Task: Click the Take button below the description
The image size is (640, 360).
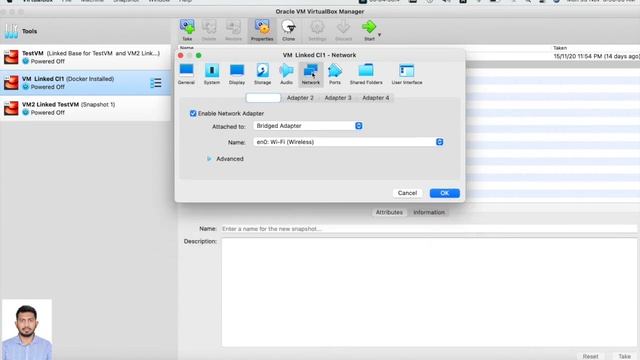Action: click(x=624, y=356)
